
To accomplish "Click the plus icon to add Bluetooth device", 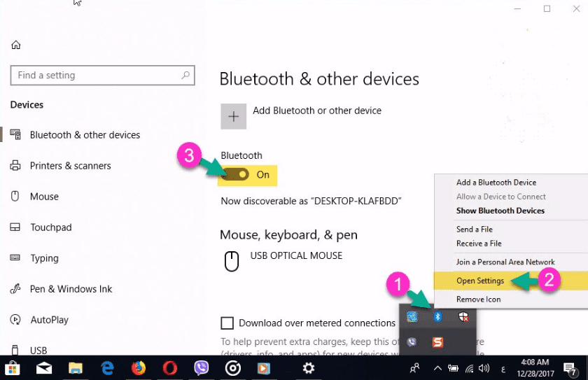I will click(x=234, y=116).
